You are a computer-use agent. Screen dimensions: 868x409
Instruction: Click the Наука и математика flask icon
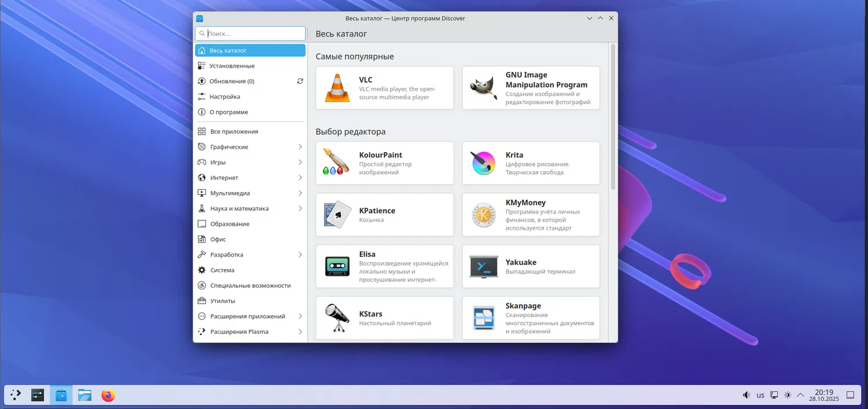pyautogui.click(x=201, y=208)
